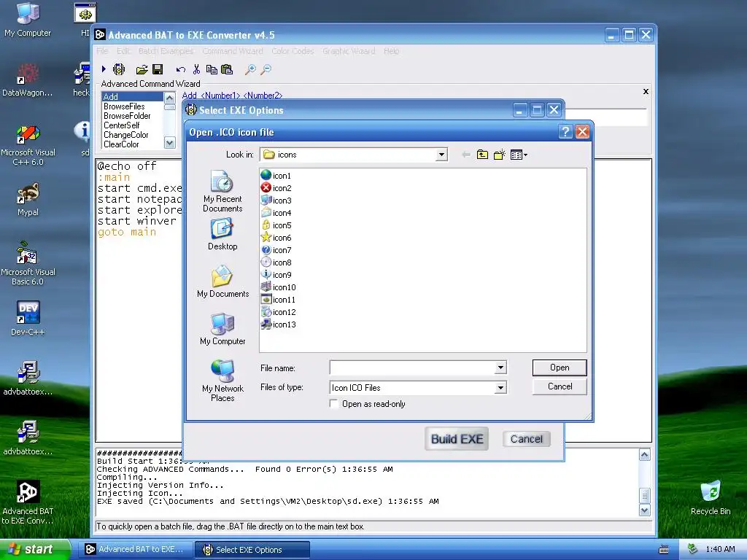This screenshot has width=747, height=560.
Task: Select the icon12 file
Action: 278,312
